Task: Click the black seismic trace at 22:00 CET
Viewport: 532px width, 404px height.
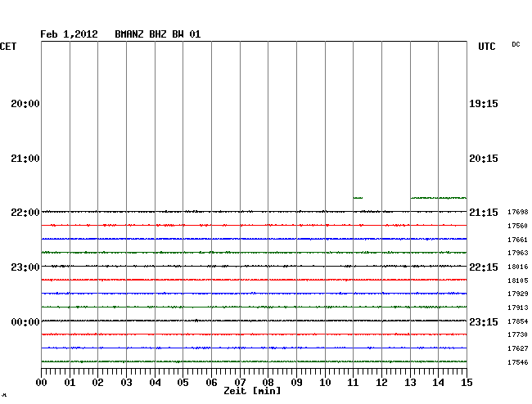Action: 254,212
